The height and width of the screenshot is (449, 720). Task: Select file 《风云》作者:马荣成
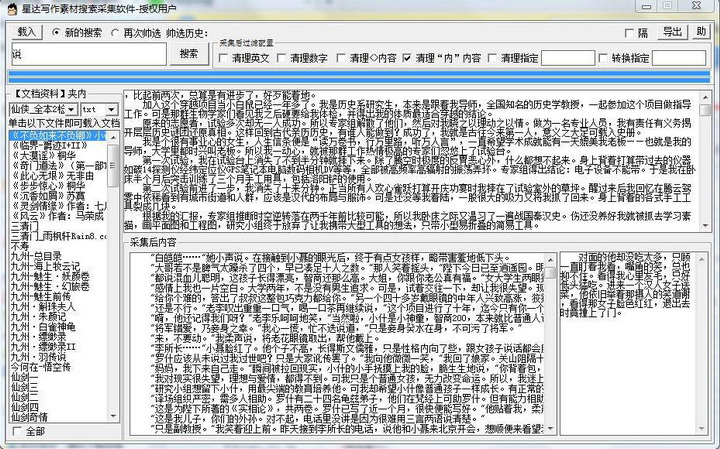click(58, 216)
